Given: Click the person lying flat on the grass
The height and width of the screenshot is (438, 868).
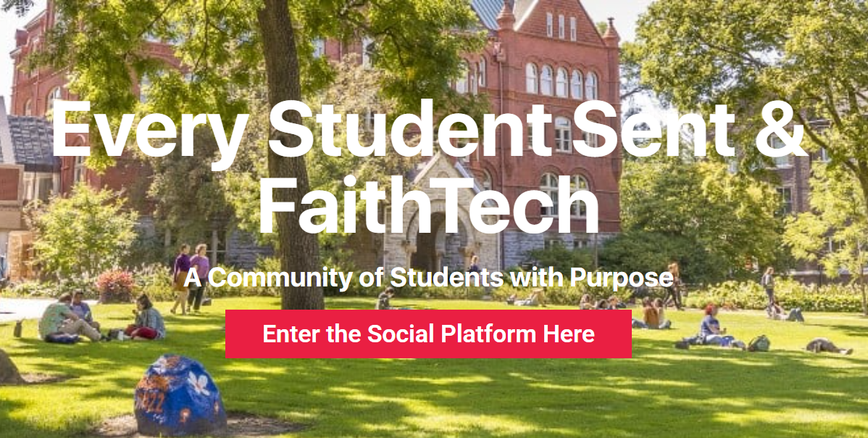Looking at the screenshot, I should pyautogui.click(x=829, y=347).
